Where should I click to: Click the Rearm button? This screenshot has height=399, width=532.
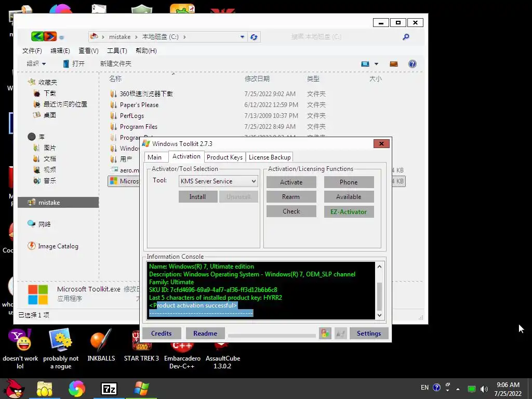[291, 197]
